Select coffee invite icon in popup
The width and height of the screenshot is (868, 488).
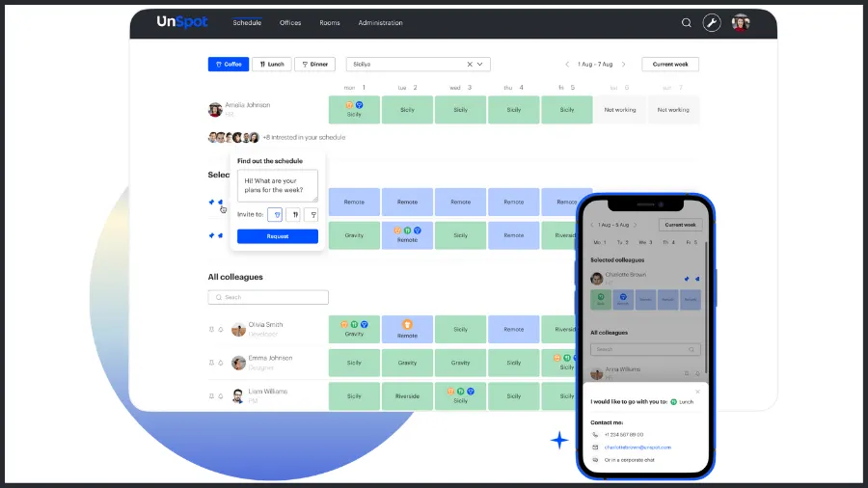275,214
